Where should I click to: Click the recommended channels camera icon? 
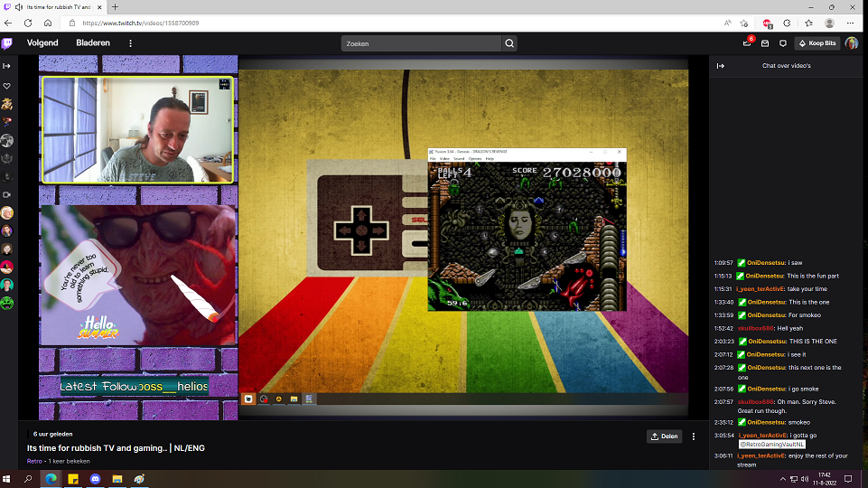6,195
